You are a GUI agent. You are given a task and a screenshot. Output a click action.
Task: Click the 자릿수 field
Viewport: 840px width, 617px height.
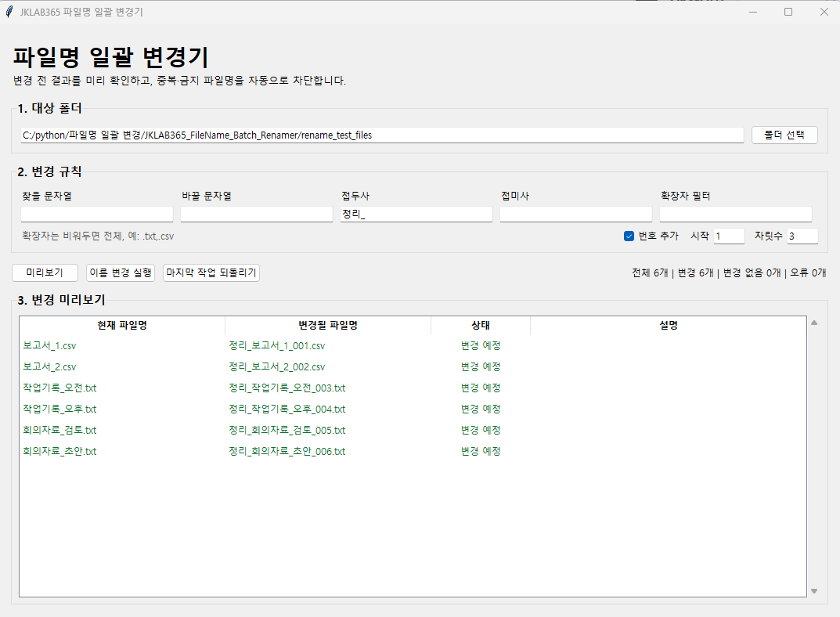pos(802,236)
